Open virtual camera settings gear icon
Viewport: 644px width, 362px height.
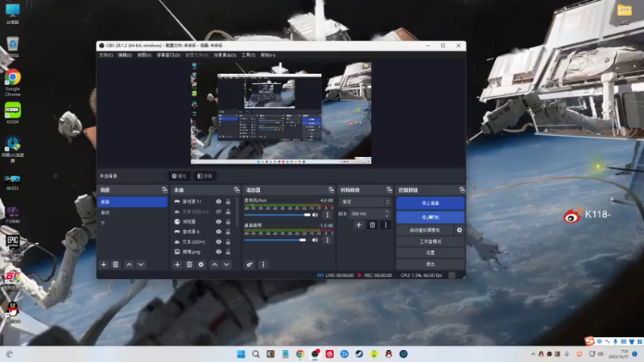tap(459, 230)
